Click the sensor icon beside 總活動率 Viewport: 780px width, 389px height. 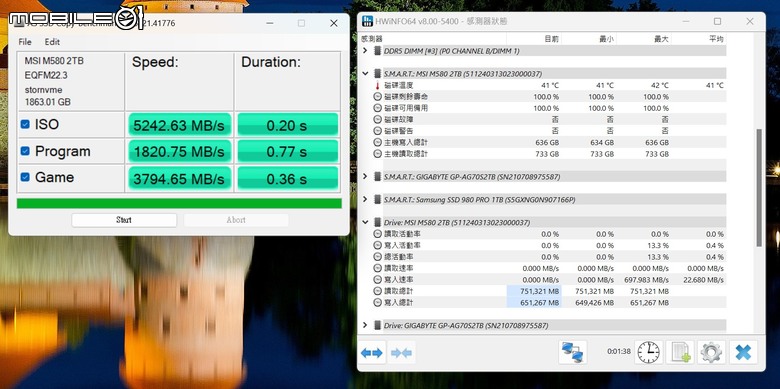click(378, 257)
